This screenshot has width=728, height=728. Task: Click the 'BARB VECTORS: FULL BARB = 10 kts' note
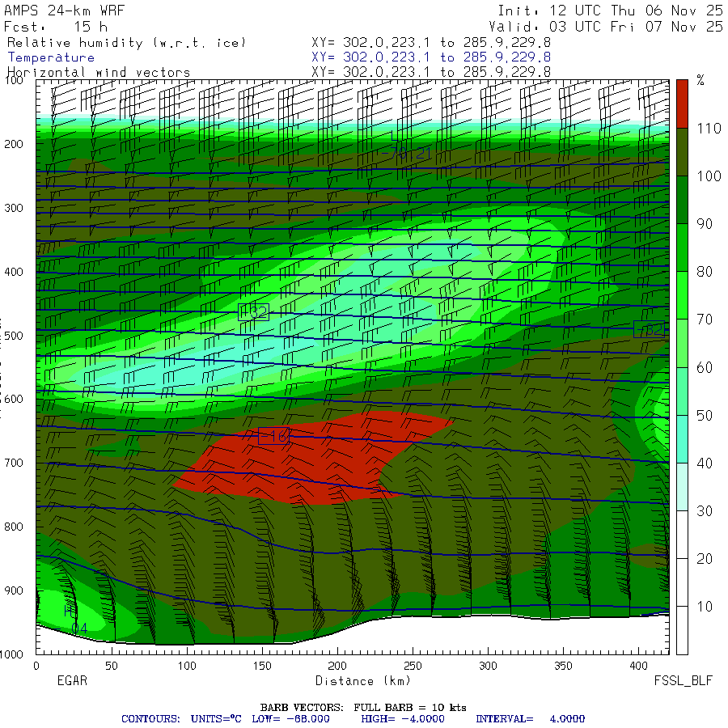pyautogui.click(x=363, y=708)
